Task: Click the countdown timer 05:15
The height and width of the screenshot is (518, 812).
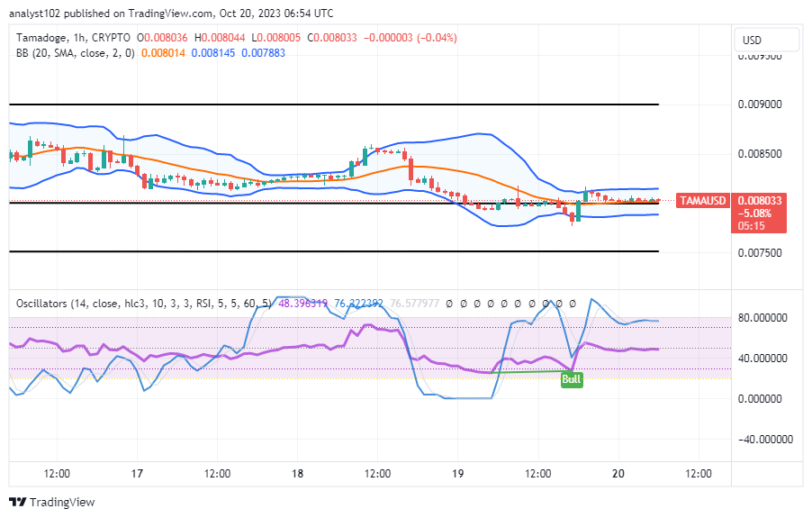Action: [x=751, y=226]
